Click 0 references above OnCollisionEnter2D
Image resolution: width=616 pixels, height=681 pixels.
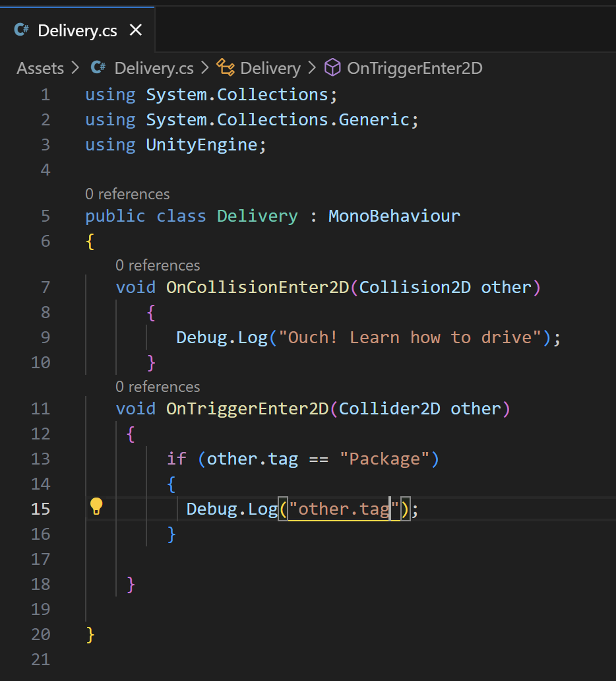click(x=158, y=265)
